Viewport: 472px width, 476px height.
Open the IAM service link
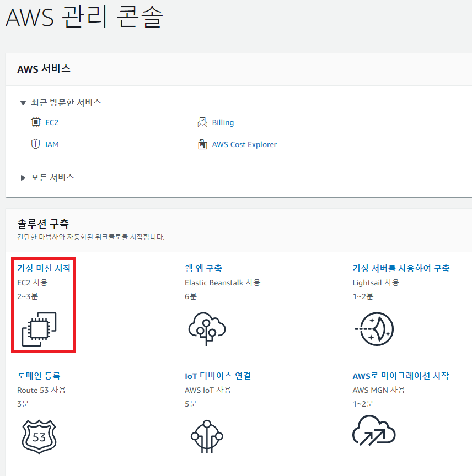point(52,144)
